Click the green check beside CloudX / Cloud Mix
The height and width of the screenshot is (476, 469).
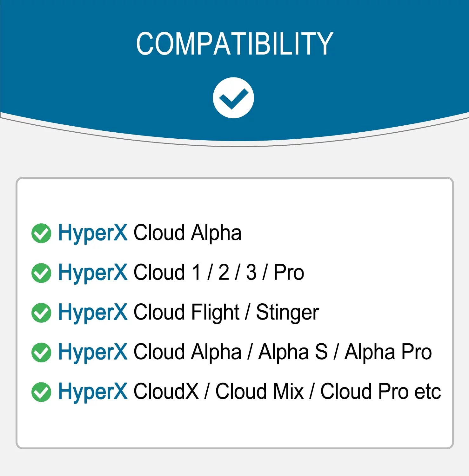[41, 392]
